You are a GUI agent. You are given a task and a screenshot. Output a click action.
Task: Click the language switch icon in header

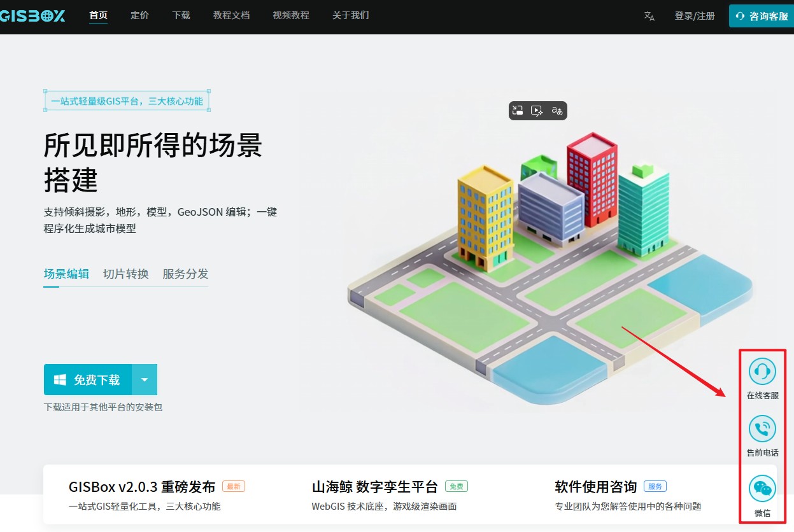(649, 16)
